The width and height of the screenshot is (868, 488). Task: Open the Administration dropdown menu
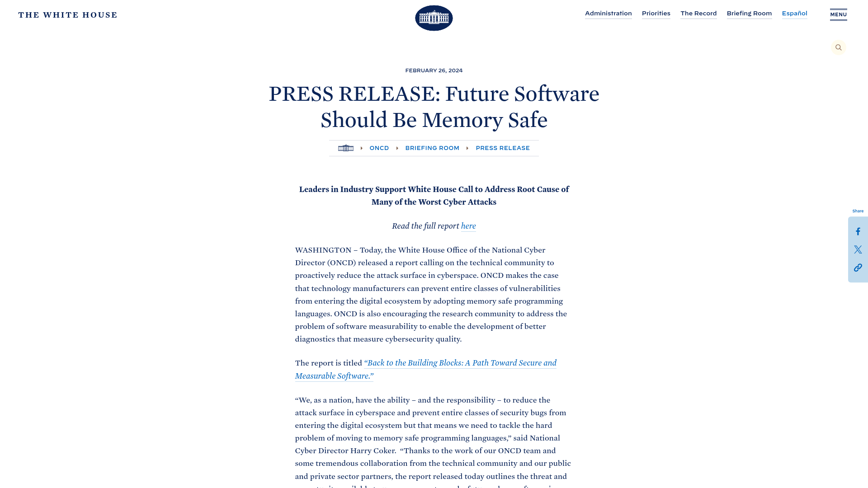(608, 14)
